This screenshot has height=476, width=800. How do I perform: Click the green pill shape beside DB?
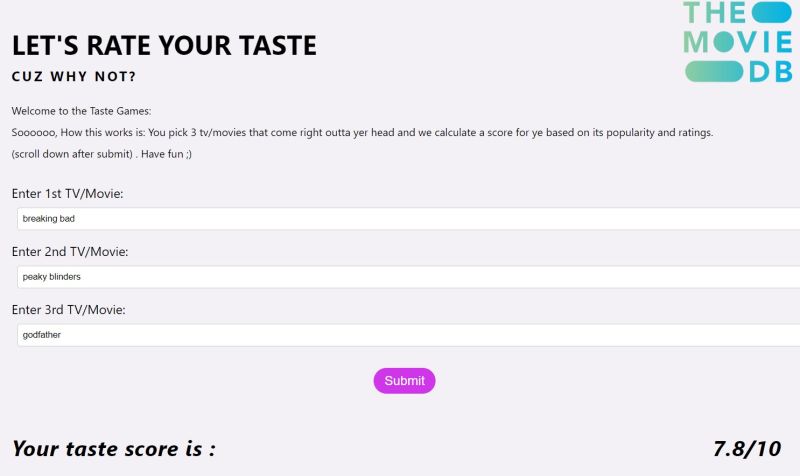(714, 71)
